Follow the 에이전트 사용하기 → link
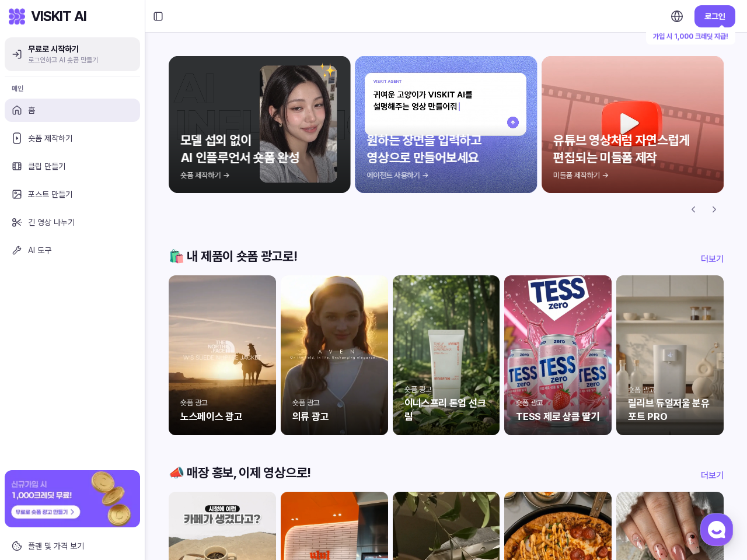The image size is (747, 560). pos(397,175)
